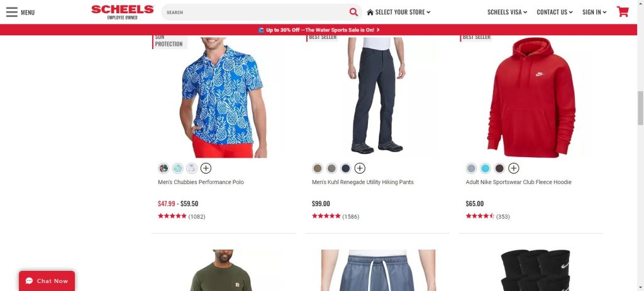Open Chat Now widget
This screenshot has width=644, height=291.
tap(47, 281)
